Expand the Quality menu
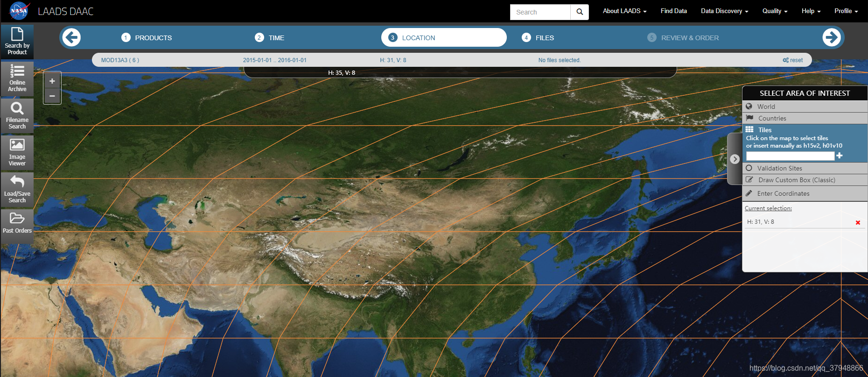 (x=775, y=11)
